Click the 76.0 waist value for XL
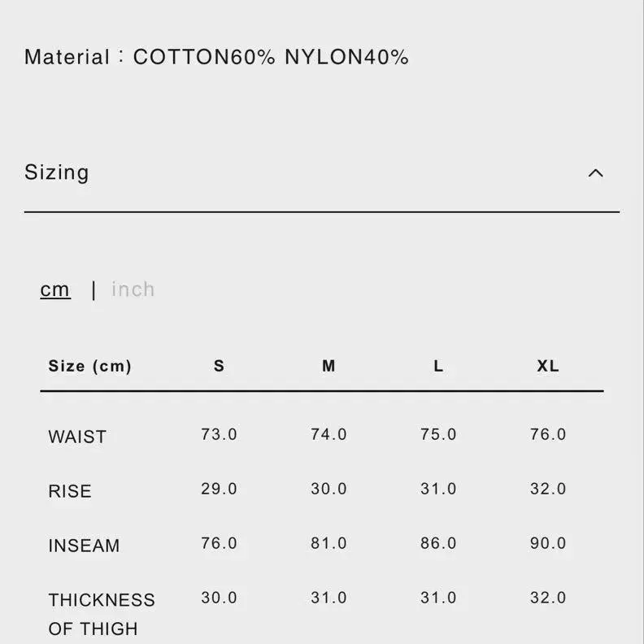The height and width of the screenshot is (644, 644). click(x=548, y=434)
